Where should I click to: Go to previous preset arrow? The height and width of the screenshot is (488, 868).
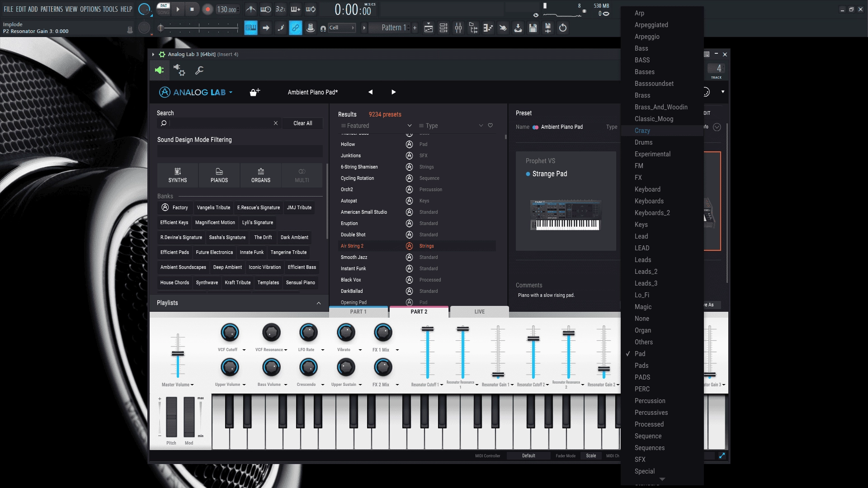click(370, 92)
